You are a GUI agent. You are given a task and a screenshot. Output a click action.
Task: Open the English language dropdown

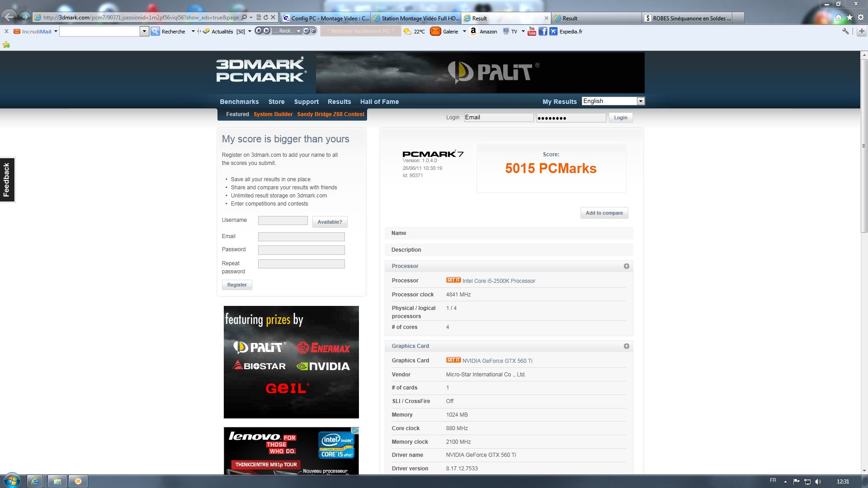point(640,101)
